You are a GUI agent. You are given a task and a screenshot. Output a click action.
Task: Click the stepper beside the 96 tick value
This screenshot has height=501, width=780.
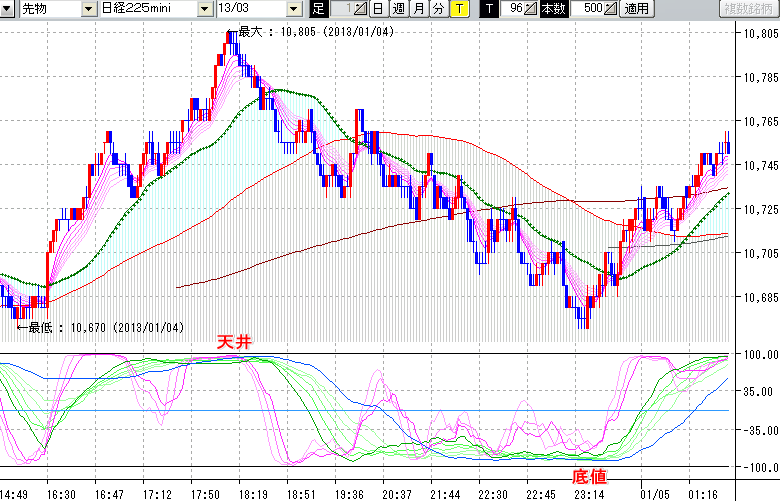(530, 9)
